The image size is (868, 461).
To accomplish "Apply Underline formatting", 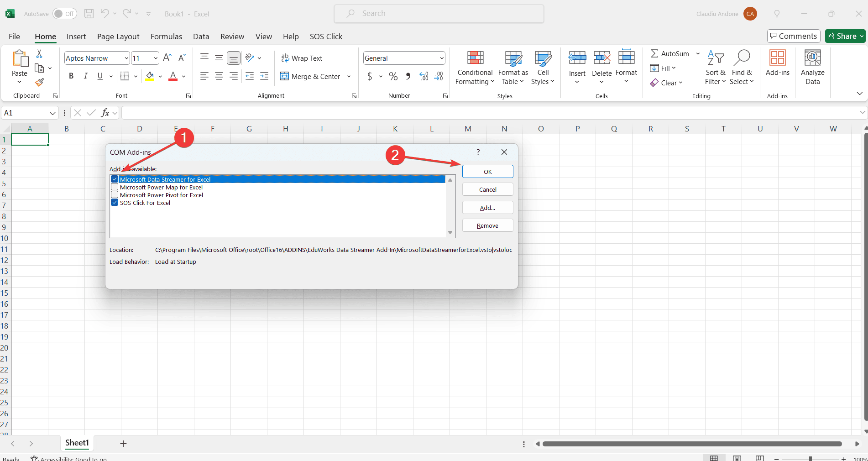I will 100,76.
